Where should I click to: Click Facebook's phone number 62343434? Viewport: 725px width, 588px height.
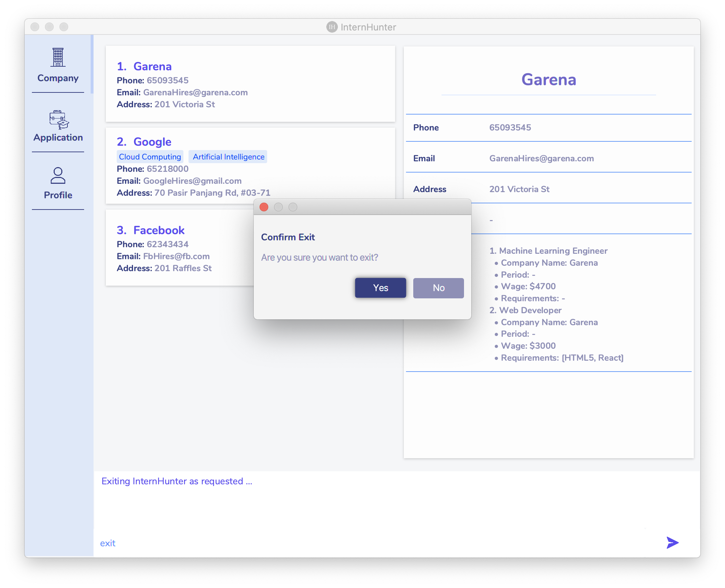click(x=167, y=244)
